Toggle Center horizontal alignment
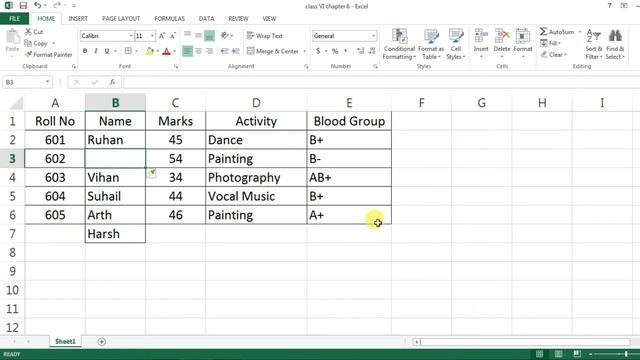640x360 pixels. (x=198, y=51)
